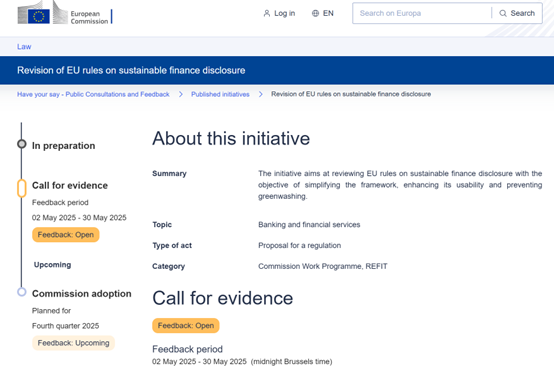Open the Log in link
Screen dimensions: 554x366
pyautogui.click(x=279, y=13)
